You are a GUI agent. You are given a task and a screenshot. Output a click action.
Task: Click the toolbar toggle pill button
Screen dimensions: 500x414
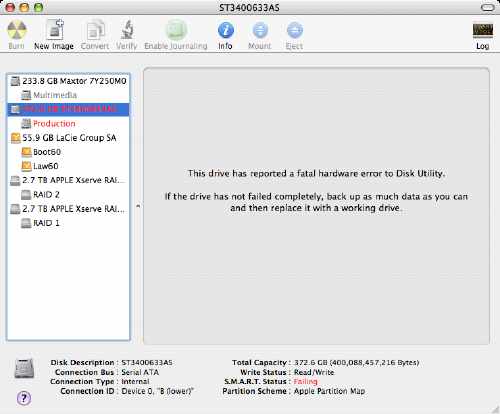487,7
